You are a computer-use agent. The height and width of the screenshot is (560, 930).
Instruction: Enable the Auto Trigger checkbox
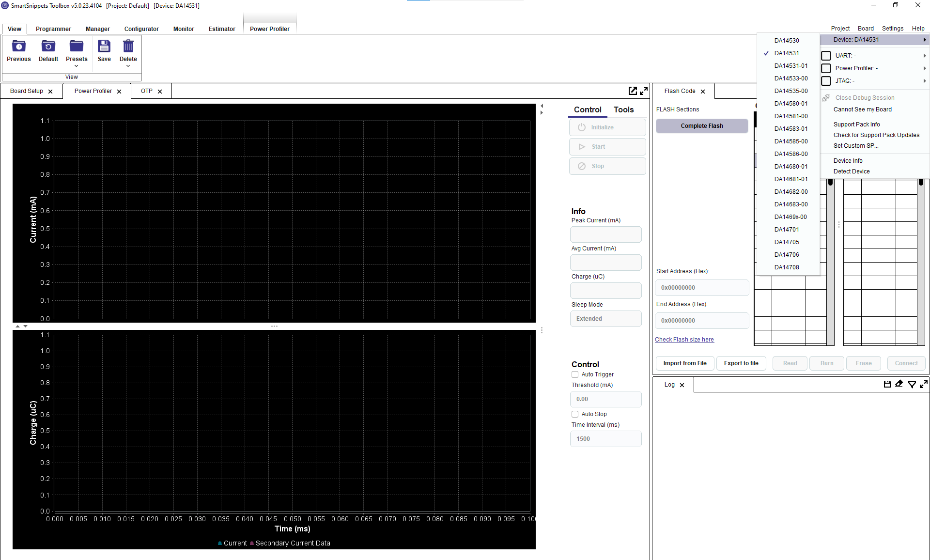(575, 374)
